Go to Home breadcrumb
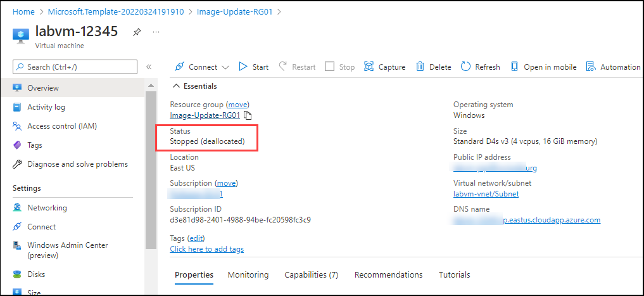 pyautogui.click(x=23, y=11)
